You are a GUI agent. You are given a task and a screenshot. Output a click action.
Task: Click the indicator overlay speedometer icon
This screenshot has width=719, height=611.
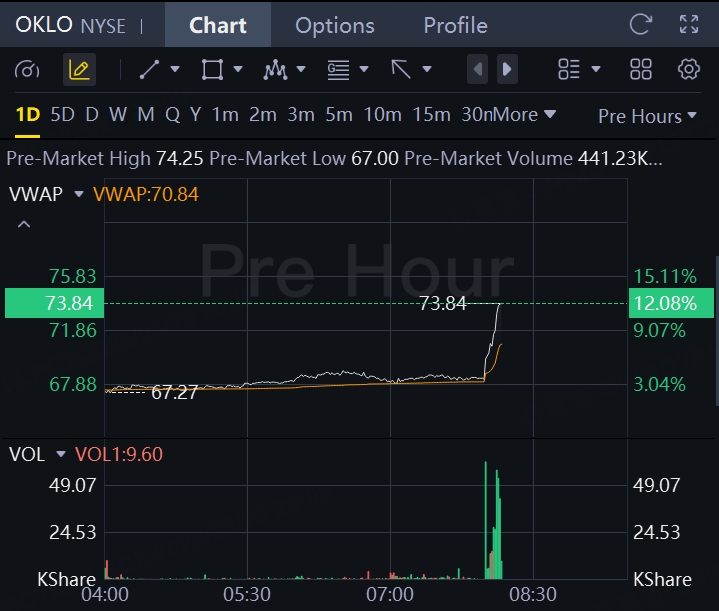[x=27, y=70]
